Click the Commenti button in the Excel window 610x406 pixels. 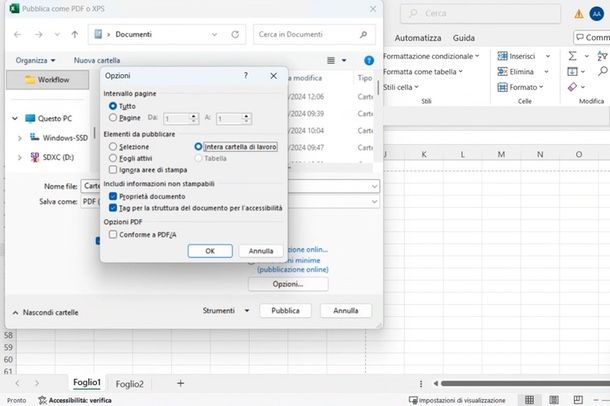tap(592, 37)
